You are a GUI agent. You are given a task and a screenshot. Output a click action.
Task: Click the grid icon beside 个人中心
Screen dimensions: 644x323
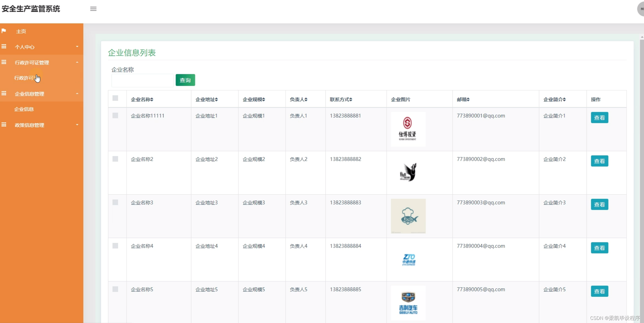4,47
